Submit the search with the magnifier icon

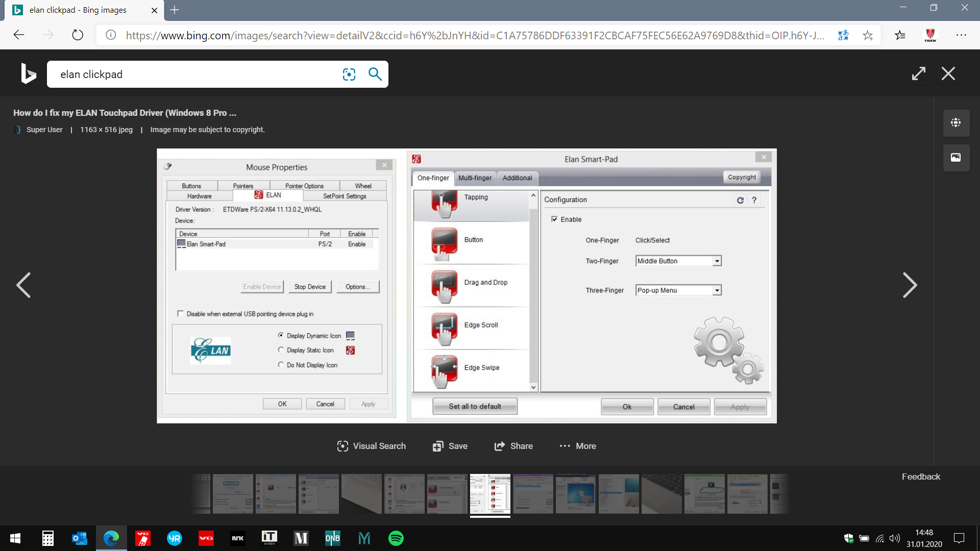(x=375, y=74)
